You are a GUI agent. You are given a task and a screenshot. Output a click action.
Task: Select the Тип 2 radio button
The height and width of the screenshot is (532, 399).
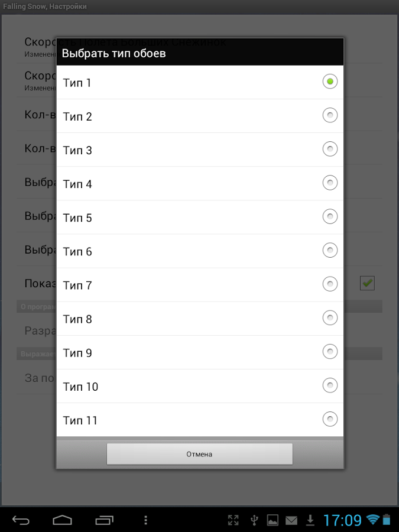coord(330,115)
